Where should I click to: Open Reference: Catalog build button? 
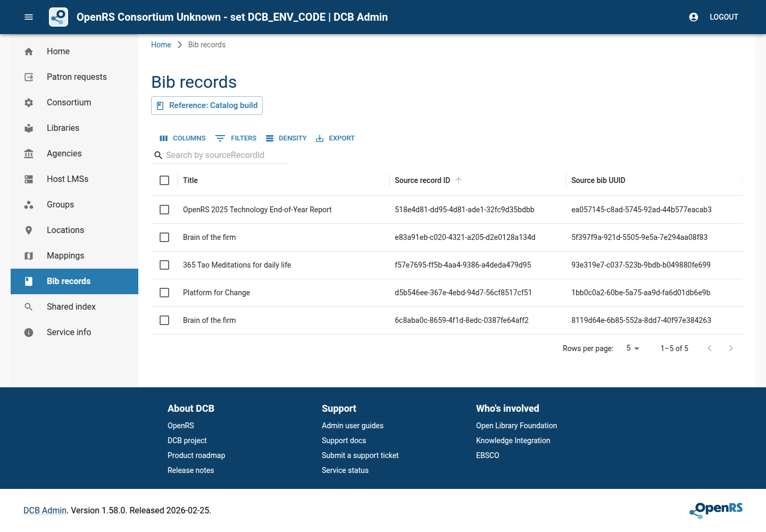[x=207, y=105]
